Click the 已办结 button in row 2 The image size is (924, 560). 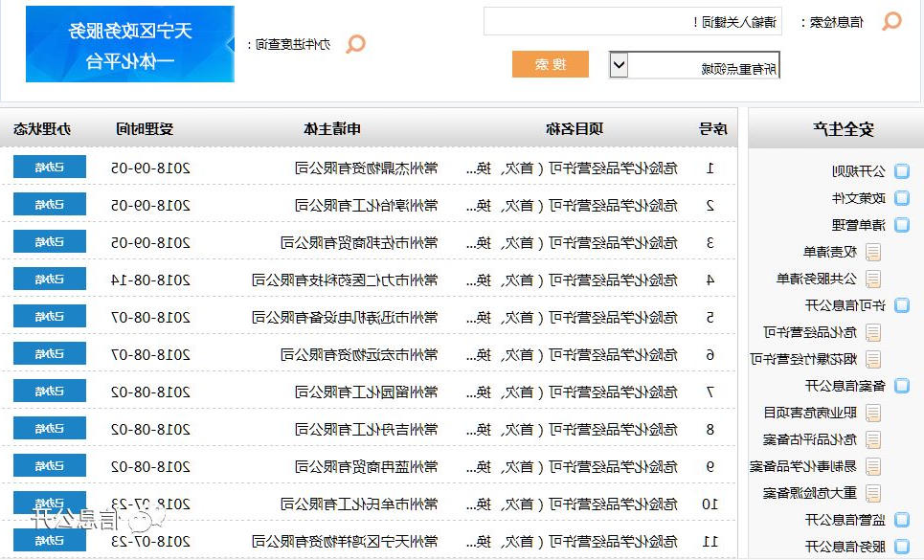(x=50, y=204)
